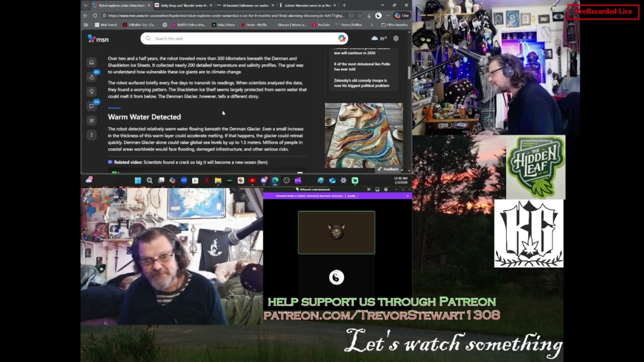Switch to Robot explores under Antarctica tab

[121, 5]
